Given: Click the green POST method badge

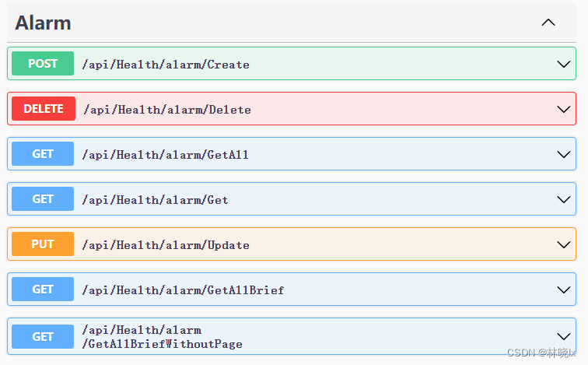Looking at the screenshot, I should click(43, 64).
